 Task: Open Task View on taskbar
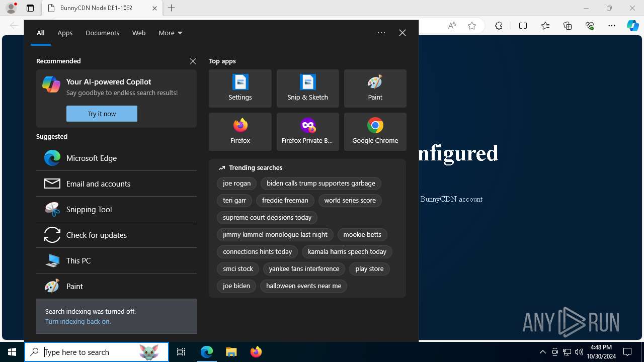click(x=181, y=352)
